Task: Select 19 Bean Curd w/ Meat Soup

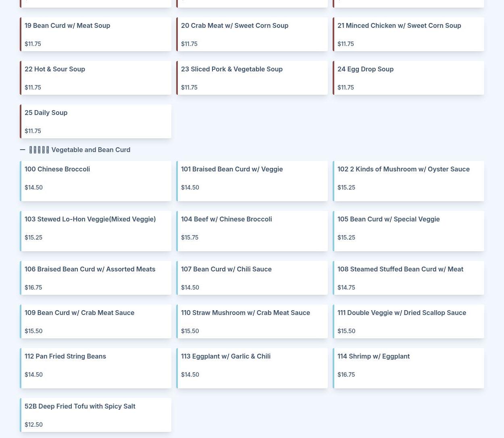Action: (96, 34)
